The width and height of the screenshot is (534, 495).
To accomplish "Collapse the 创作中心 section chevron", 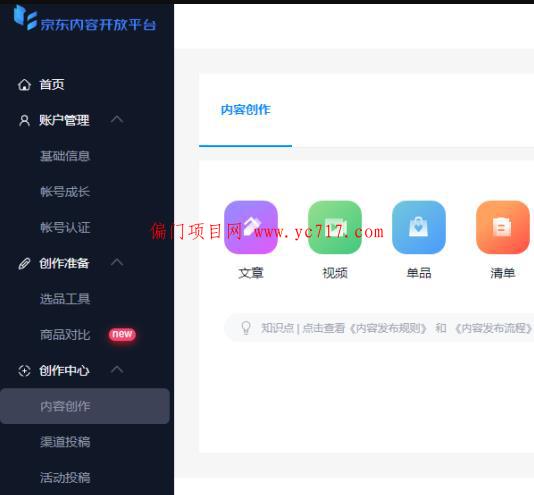I will pos(117,369).
